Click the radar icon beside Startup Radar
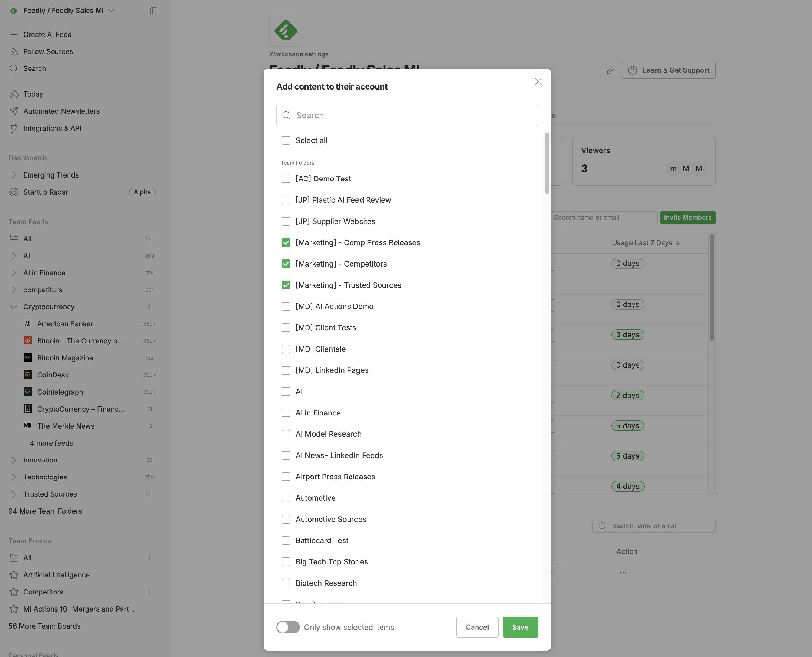Image resolution: width=812 pixels, height=657 pixels. [x=14, y=192]
